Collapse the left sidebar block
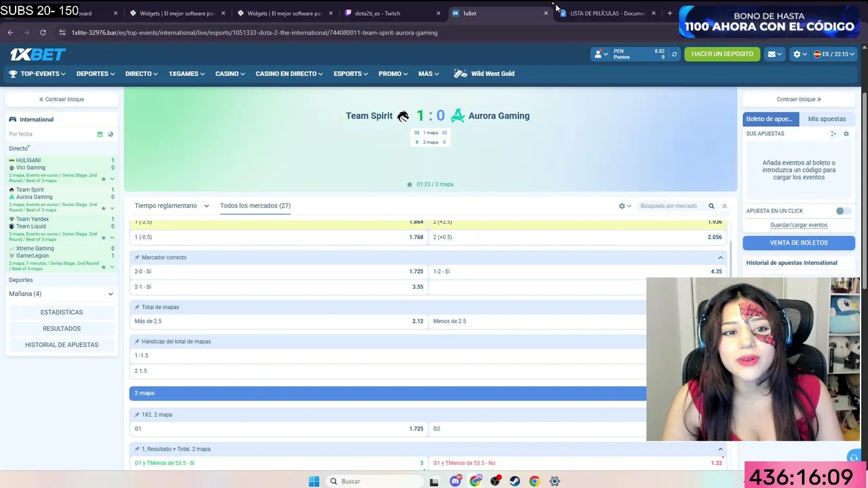This screenshot has width=868, height=488. coord(61,100)
